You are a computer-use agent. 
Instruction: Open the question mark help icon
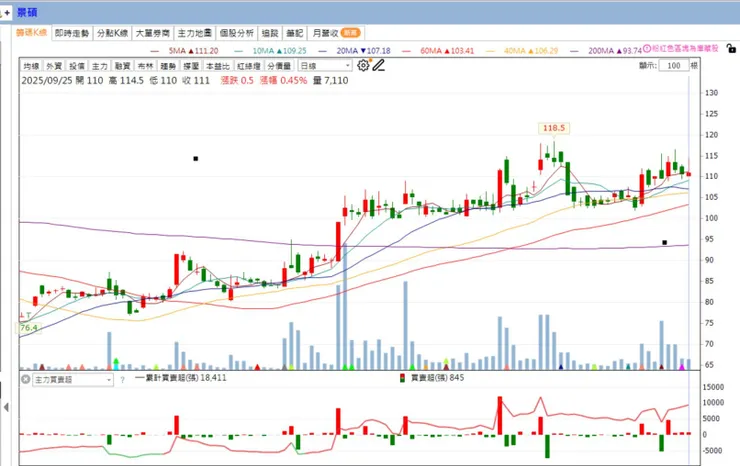pyautogui.click(x=123, y=380)
